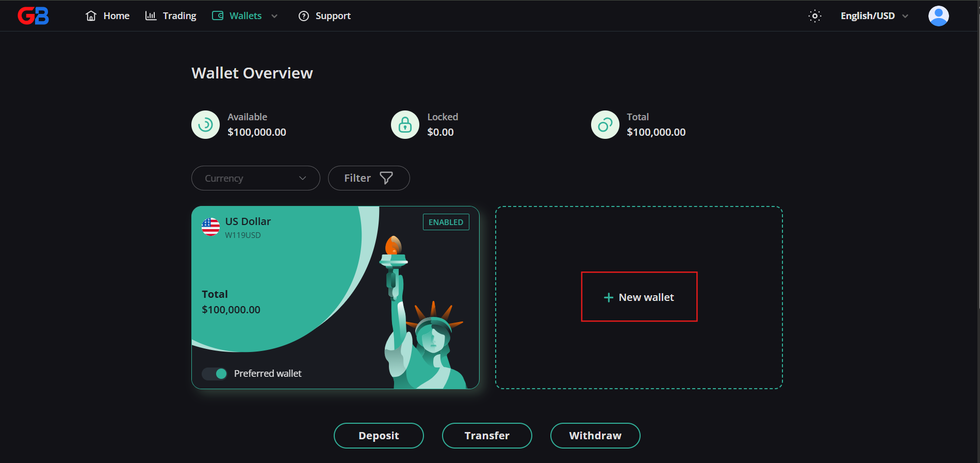Click the Total balance coins icon
980x463 pixels.
point(605,125)
